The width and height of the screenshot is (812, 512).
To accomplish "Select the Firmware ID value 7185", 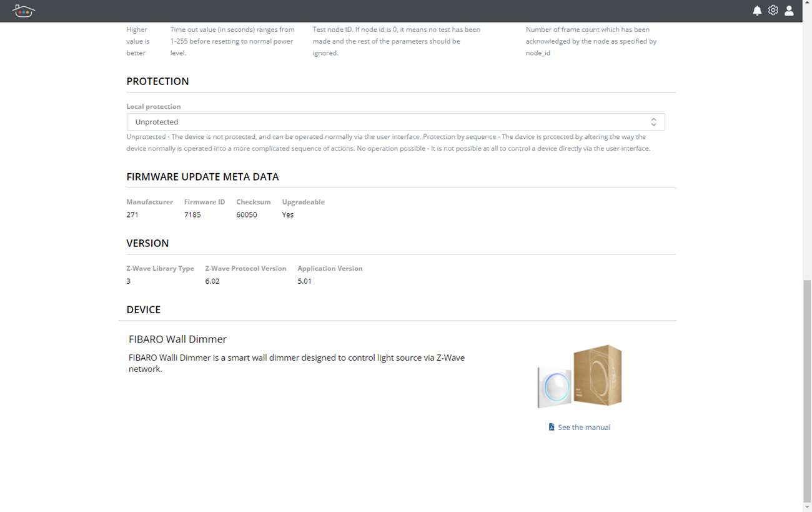I will point(192,215).
